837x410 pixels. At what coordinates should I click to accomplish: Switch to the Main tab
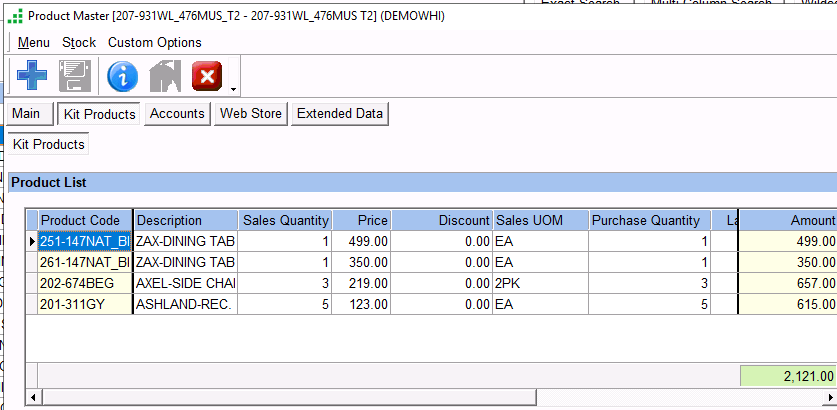[x=26, y=114]
